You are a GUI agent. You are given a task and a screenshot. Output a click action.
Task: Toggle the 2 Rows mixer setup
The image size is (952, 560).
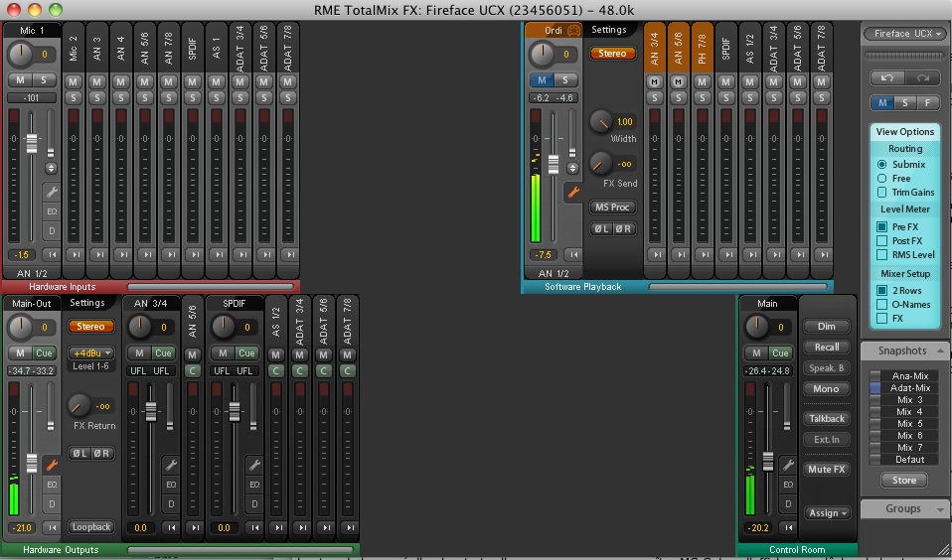881,291
